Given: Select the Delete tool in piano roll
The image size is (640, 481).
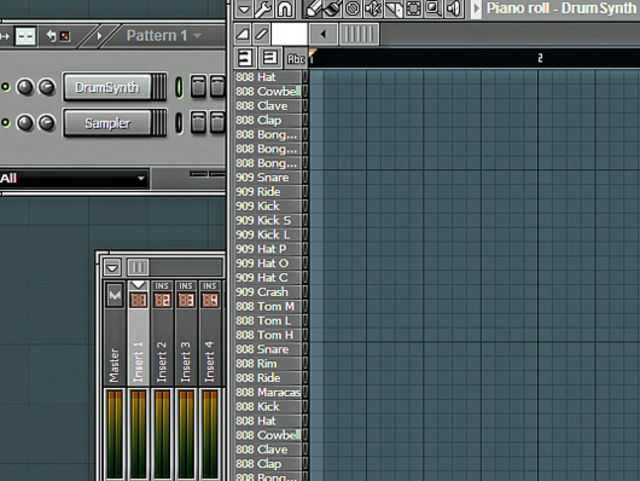Looking at the screenshot, I should tap(353, 9).
